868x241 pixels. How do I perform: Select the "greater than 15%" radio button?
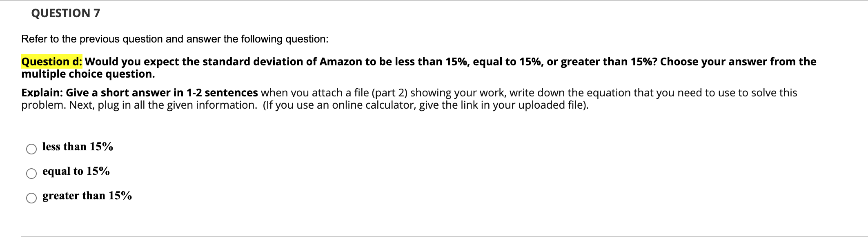pyautogui.click(x=31, y=199)
